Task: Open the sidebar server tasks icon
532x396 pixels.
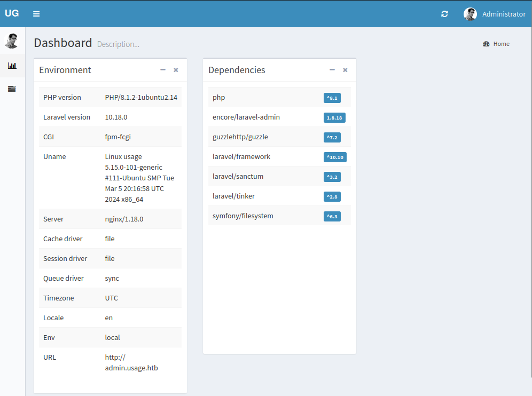Action: tap(12, 89)
